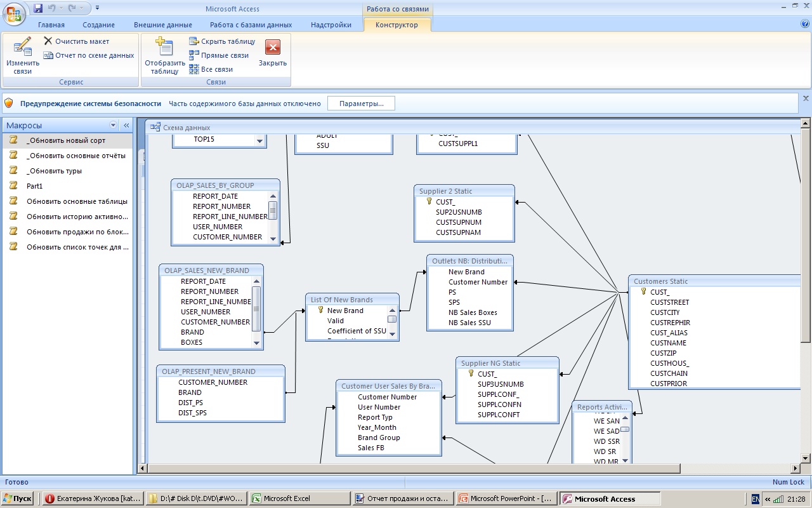Click scroll-down arrow in OLAP_SALES_BY_GROUP table
This screenshot has width=812, height=508.
tap(273, 238)
